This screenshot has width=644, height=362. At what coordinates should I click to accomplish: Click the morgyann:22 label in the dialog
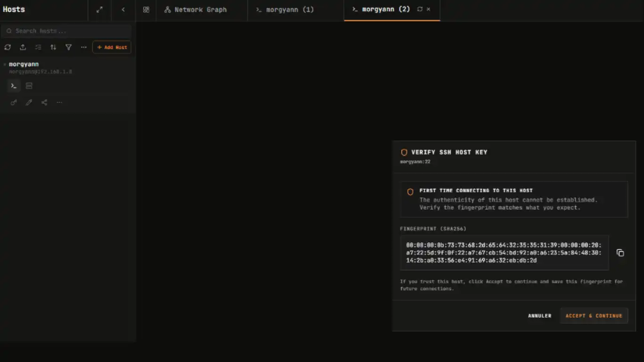415,162
